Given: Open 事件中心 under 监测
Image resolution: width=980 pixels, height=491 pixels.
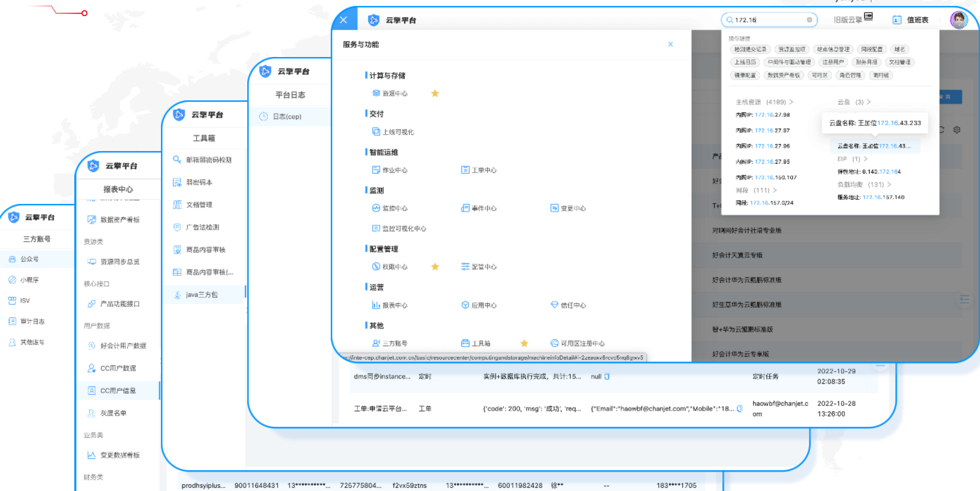Looking at the screenshot, I should pos(479,208).
